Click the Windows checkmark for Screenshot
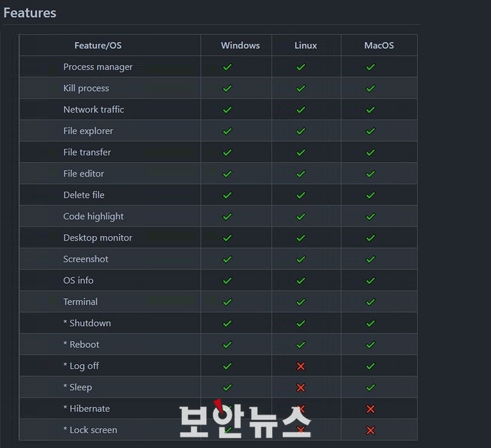The width and height of the screenshot is (491, 448). tap(227, 260)
